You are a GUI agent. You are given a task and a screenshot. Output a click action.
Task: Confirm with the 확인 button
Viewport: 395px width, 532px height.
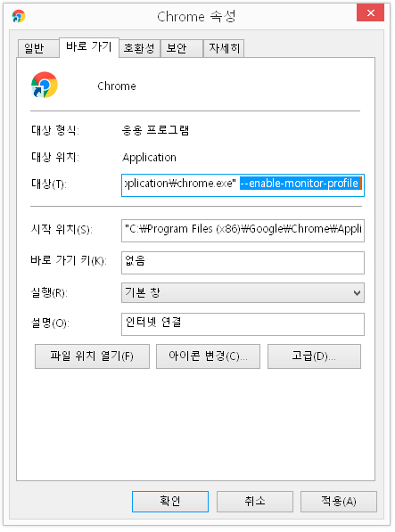click(x=170, y=502)
